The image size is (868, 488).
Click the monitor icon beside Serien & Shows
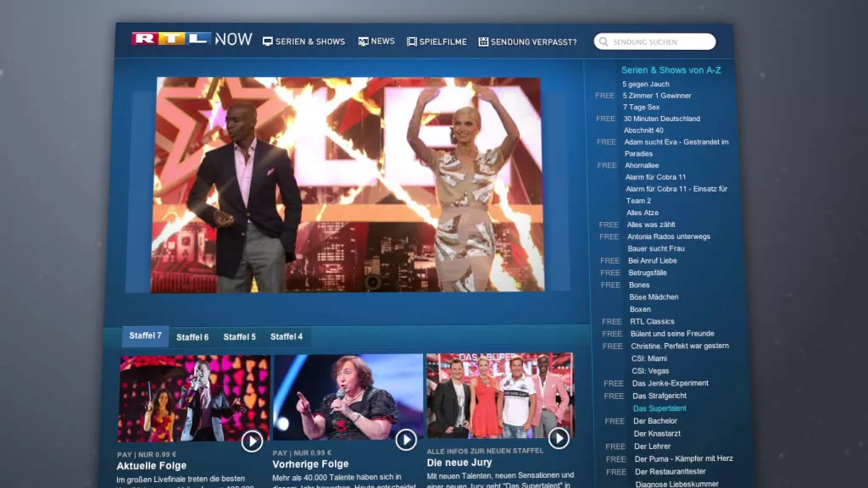tap(267, 42)
